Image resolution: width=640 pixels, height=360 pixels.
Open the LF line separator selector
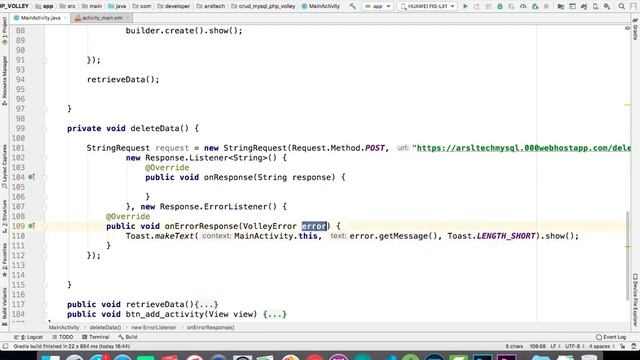point(555,346)
